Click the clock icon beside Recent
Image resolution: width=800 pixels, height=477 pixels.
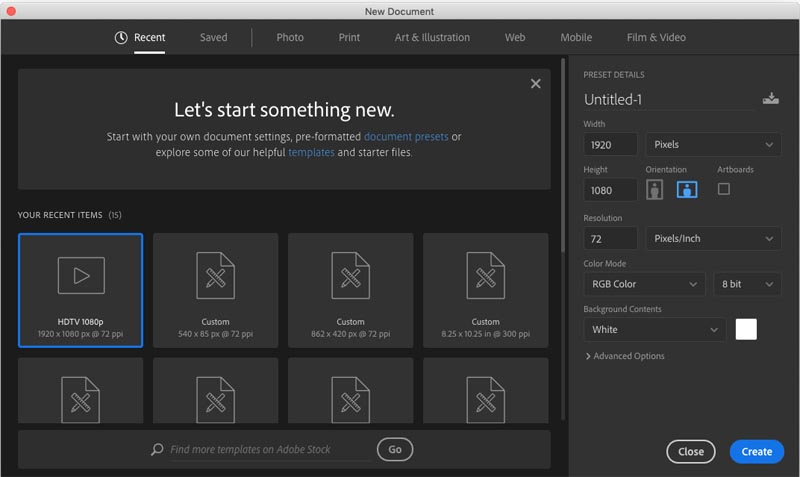(121, 37)
